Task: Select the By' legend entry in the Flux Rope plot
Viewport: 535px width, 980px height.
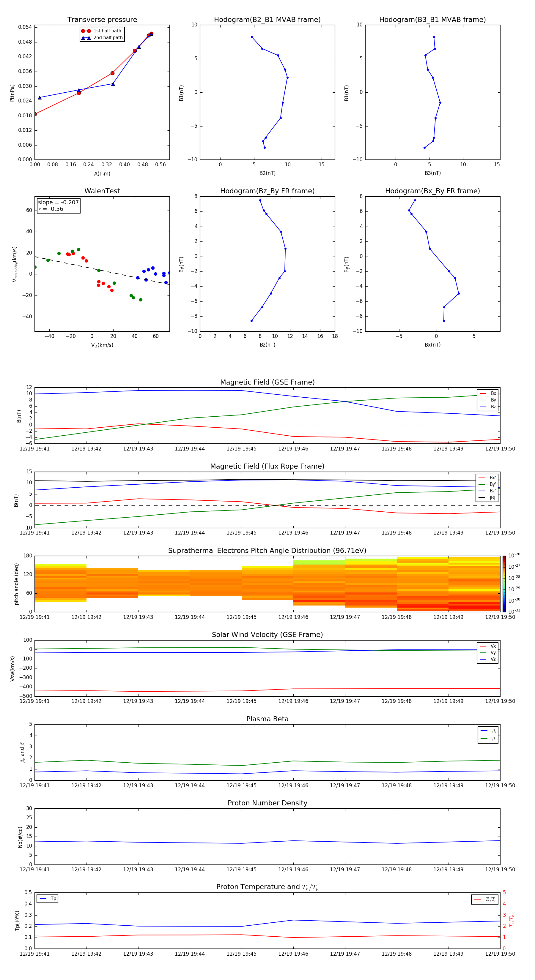Action: [487, 484]
